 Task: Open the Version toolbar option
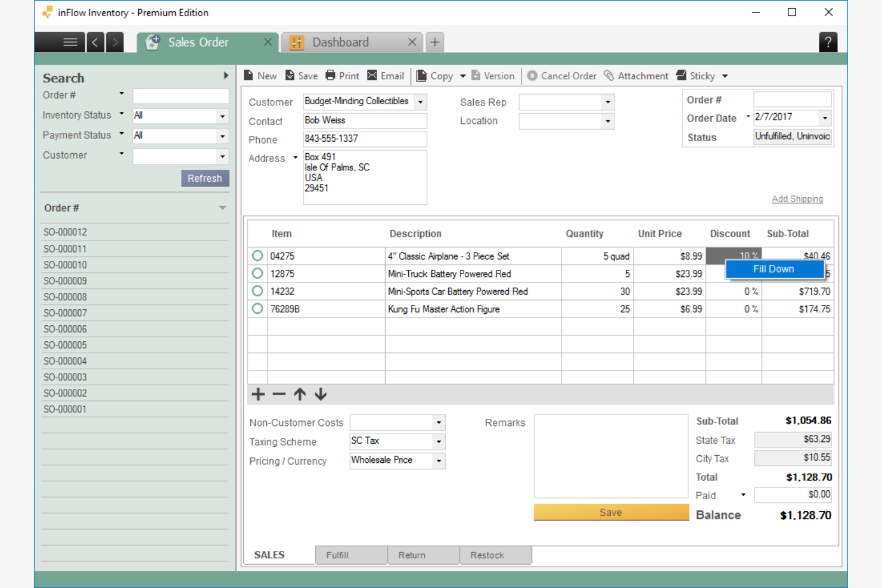pos(493,76)
